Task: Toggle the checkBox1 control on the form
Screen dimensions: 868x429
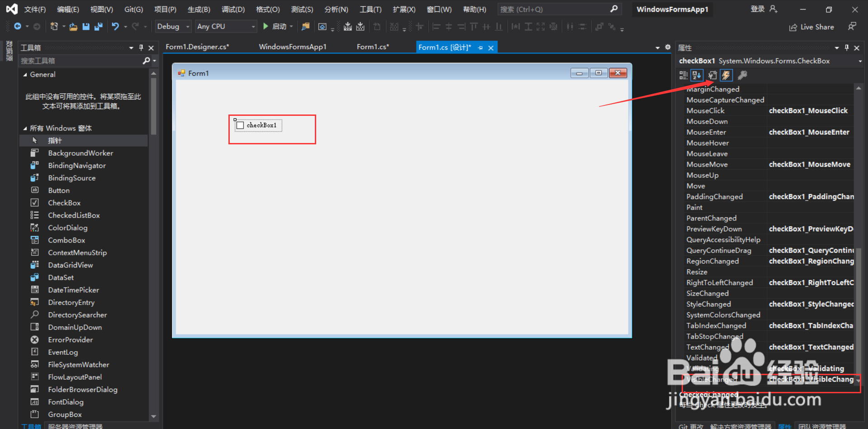Action: click(x=241, y=125)
